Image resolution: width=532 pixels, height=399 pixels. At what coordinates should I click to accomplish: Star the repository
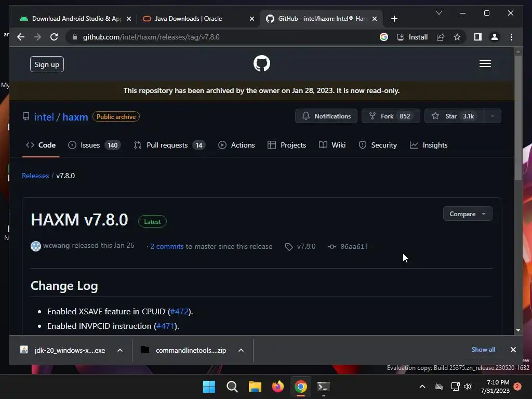point(454,116)
